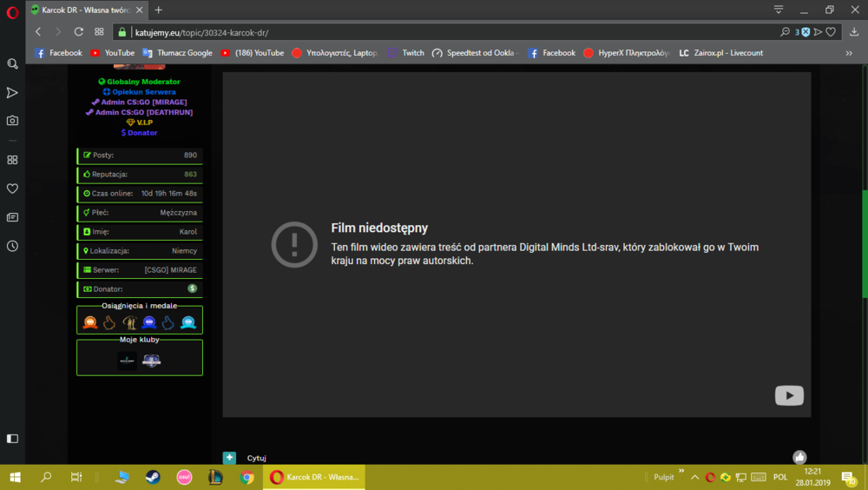Toggle multi-quote plus button beside Cytuj
Image resolution: width=868 pixels, height=490 pixels.
coord(229,457)
